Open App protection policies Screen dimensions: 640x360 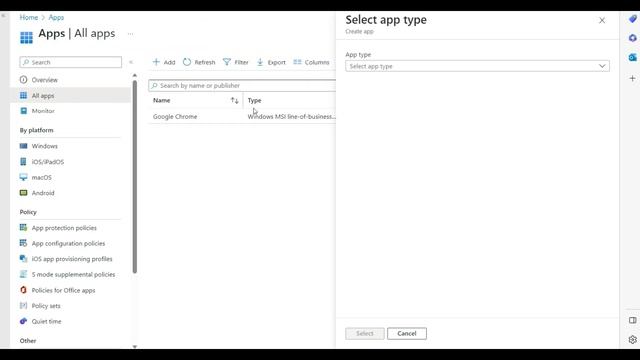(64, 228)
